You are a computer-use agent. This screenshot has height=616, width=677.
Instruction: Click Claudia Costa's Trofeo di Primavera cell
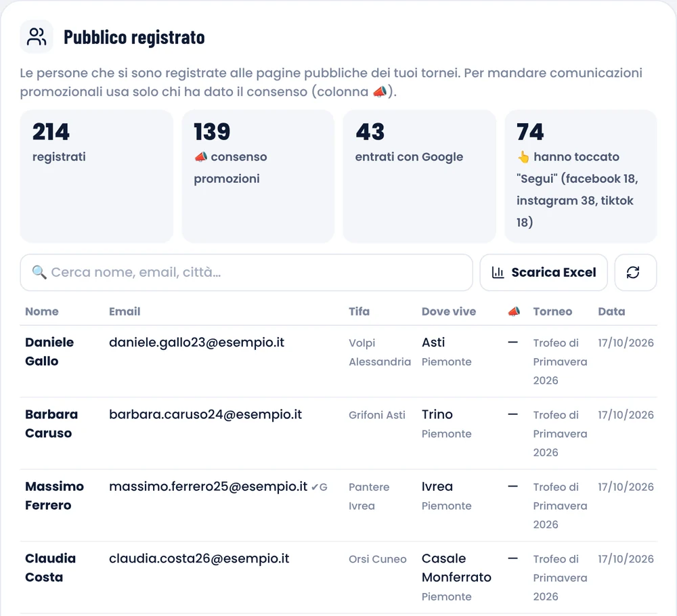[560, 577]
